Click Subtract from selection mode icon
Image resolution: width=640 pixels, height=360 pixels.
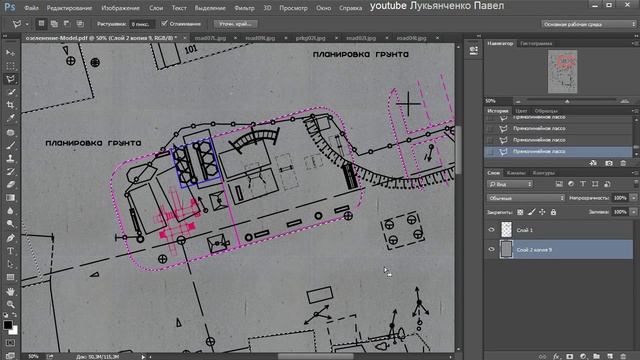(67, 24)
